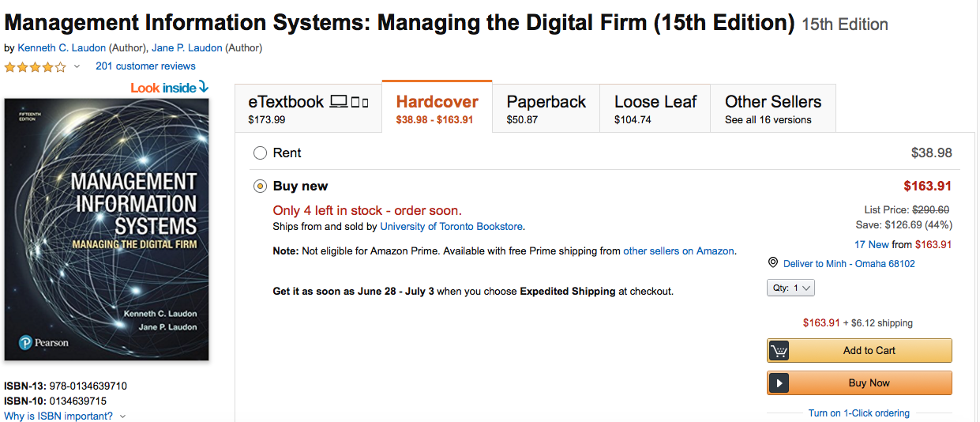Click the shopping cart icon on Add to Cart

tap(779, 351)
